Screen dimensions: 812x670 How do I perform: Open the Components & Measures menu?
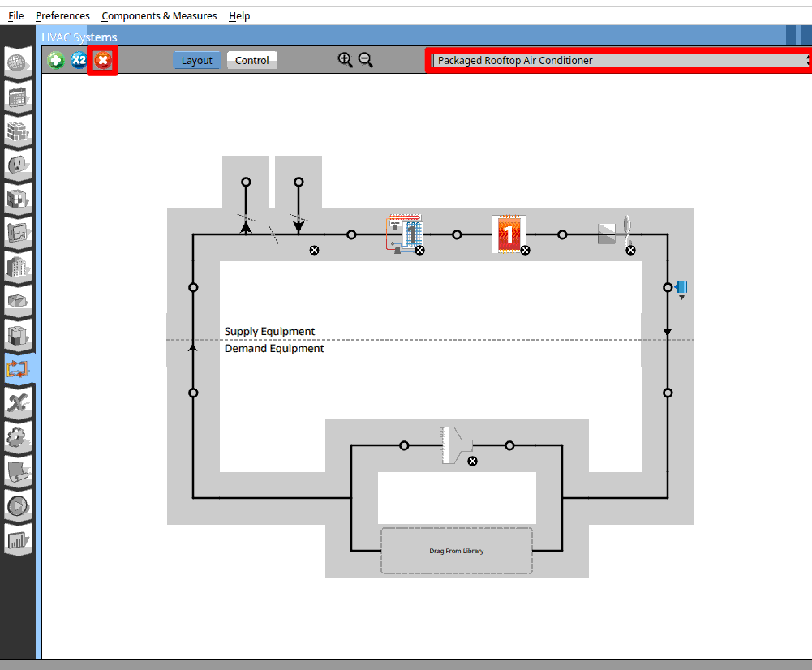159,15
